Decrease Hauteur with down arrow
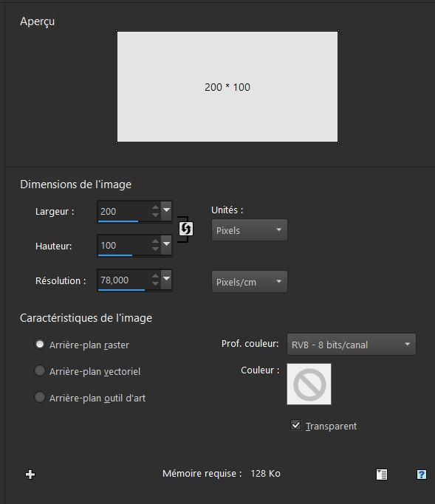Image resolution: width=435 pixels, height=504 pixels. pos(155,249)
